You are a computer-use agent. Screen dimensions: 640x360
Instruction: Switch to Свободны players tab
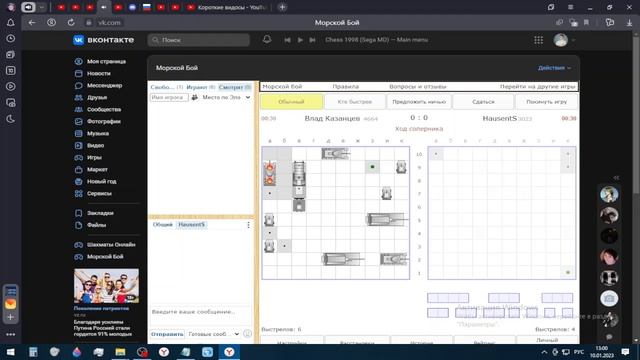(x=167, y=87)
